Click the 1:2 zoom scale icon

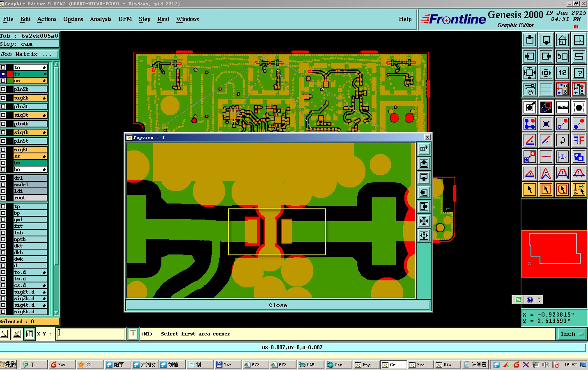(x=562, y=73)
